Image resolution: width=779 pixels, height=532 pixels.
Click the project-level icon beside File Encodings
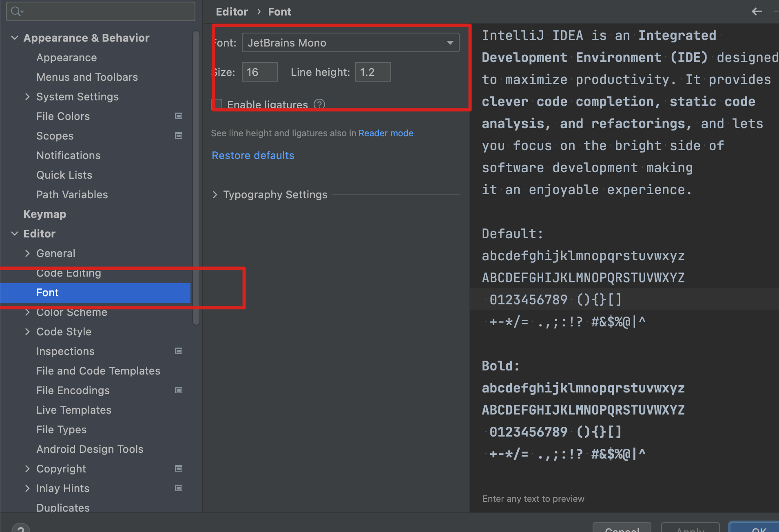coord(179,390)
